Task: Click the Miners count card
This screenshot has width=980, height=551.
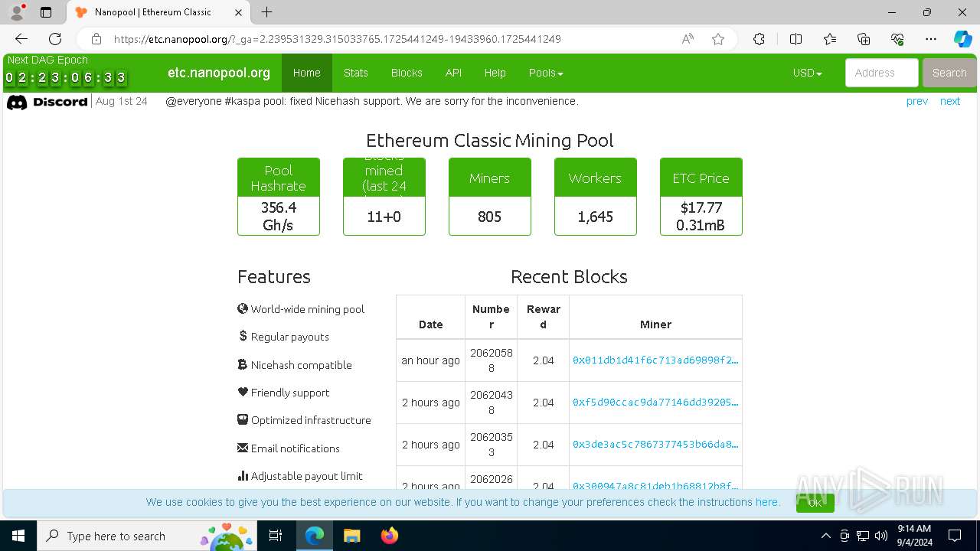Action: (x=490, y=197)
